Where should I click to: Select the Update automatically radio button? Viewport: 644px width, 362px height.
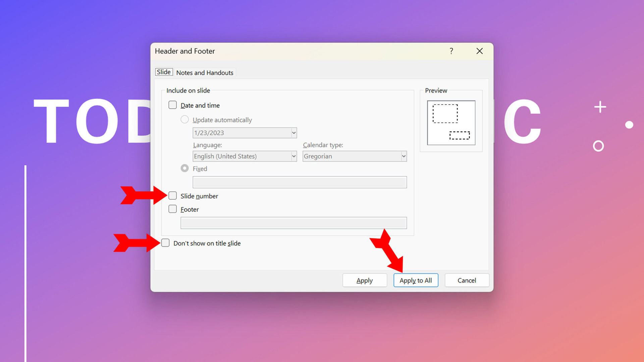click(x=184, y=120)
